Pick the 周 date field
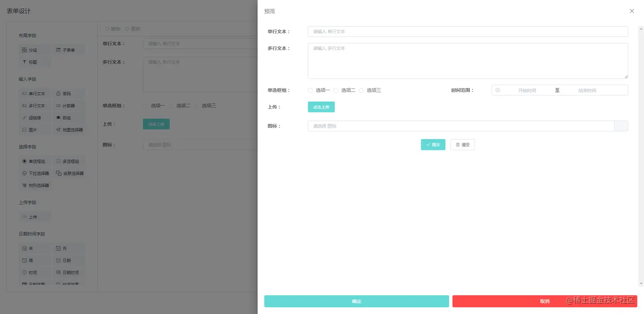Screen dimensions: 644x314 click(34, 260)
